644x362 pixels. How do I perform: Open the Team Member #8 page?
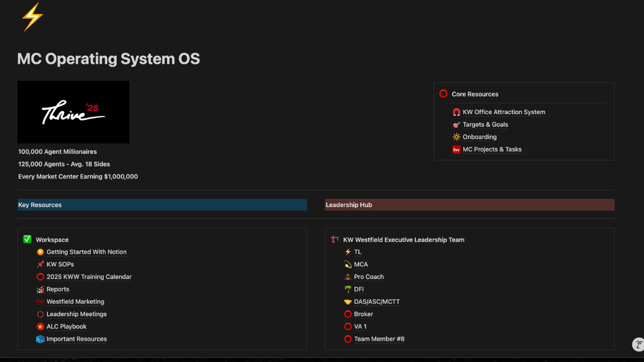379,339
